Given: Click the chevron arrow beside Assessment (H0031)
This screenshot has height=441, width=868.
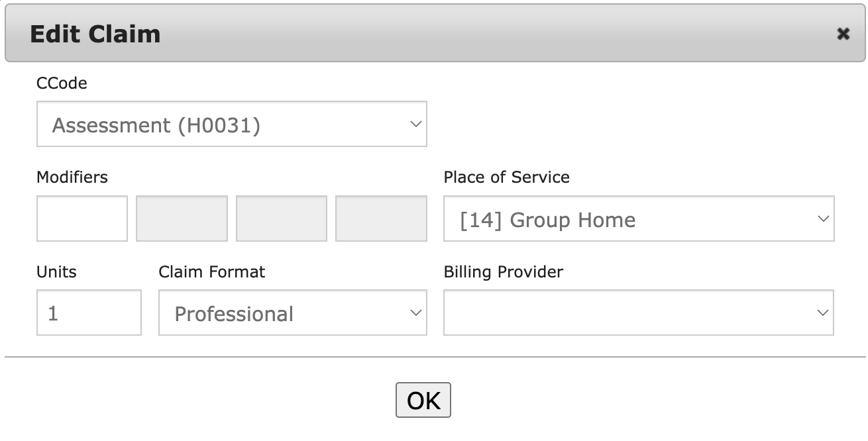Looking at the screenshot, I should coord(415,124).
